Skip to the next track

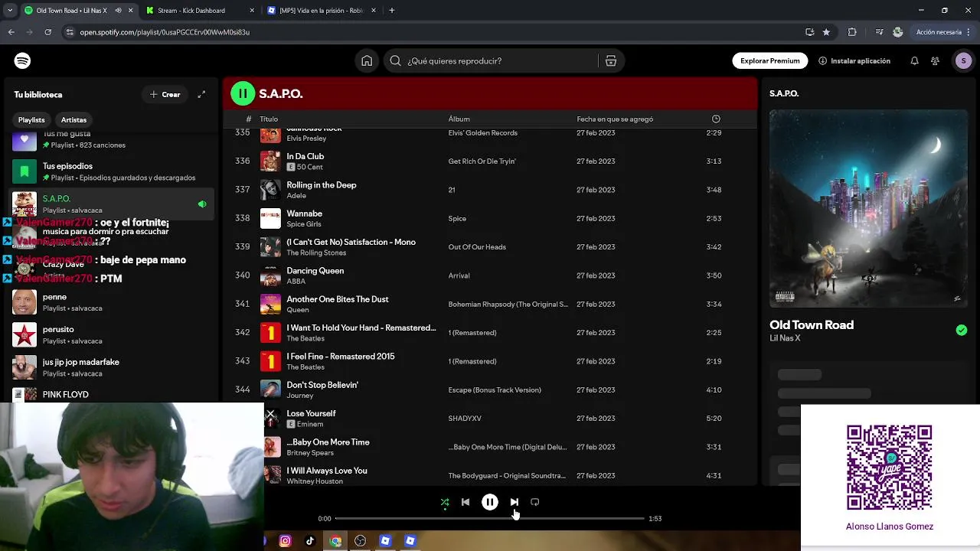coord(514,503)
